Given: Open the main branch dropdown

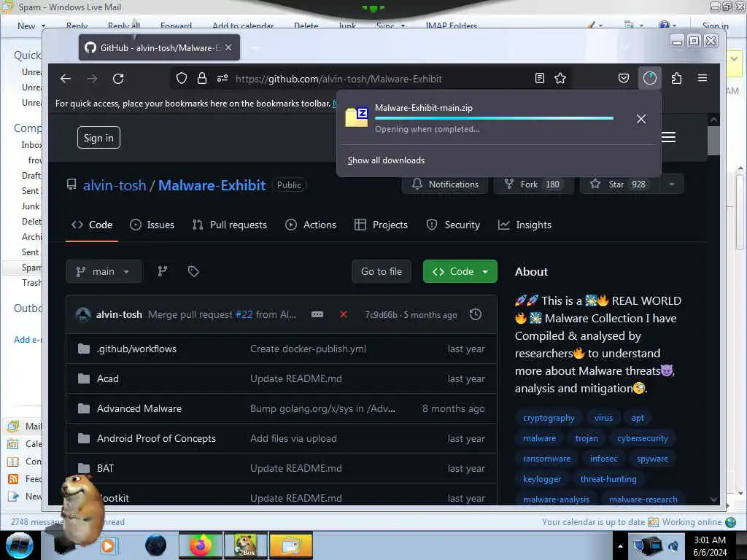Looking at the screenshot, I should pos(104,271).
